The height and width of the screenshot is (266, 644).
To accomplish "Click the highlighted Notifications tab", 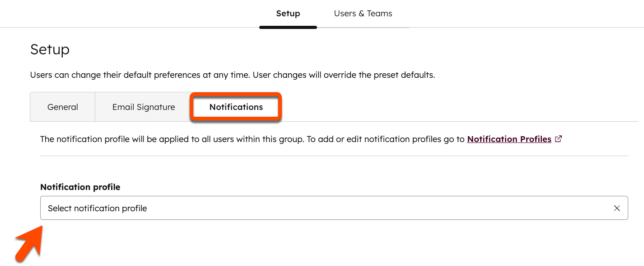I will tap(236, 107).
